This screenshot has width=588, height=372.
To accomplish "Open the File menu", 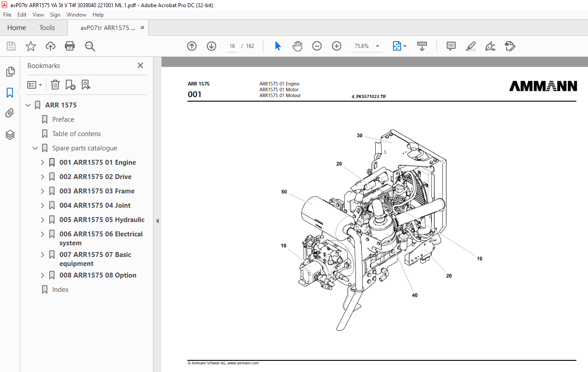I will [7, 15].
